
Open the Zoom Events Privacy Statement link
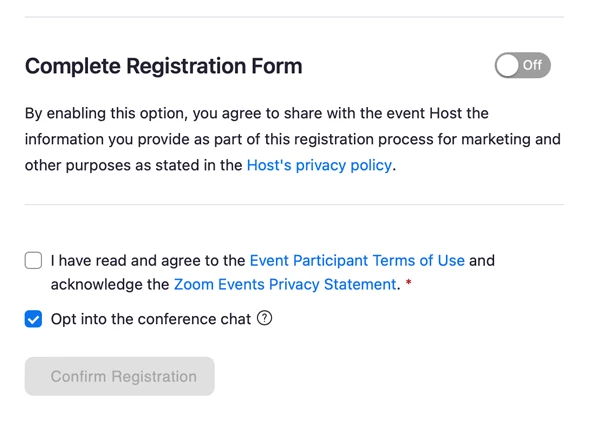(285, 285)
